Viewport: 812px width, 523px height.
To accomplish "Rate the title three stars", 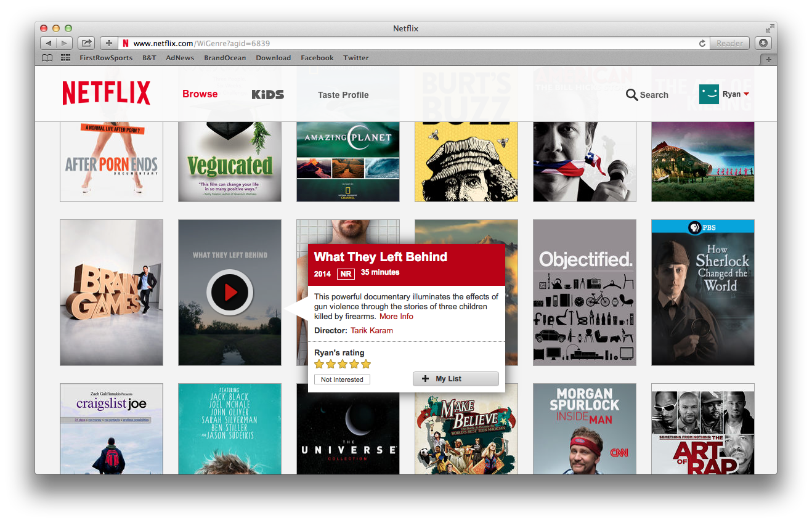I will [x=343, y=364].
